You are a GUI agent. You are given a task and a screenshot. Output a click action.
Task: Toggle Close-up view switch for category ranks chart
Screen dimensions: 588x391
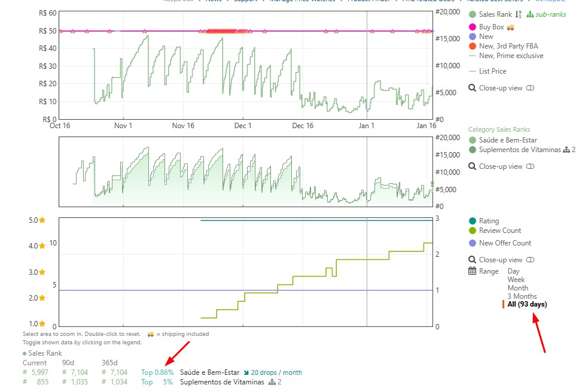click(x=530, y=166)
